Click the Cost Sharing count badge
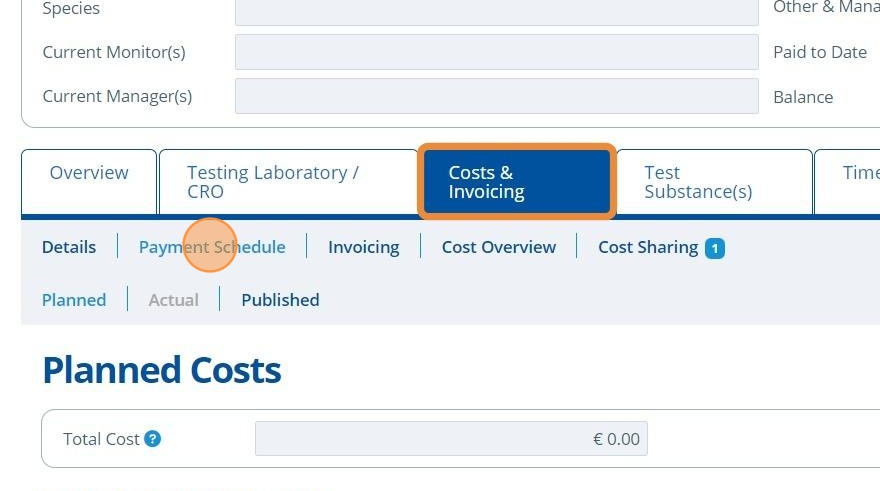The width and height of the screenshot is (880, 491). tap(714, 248)
